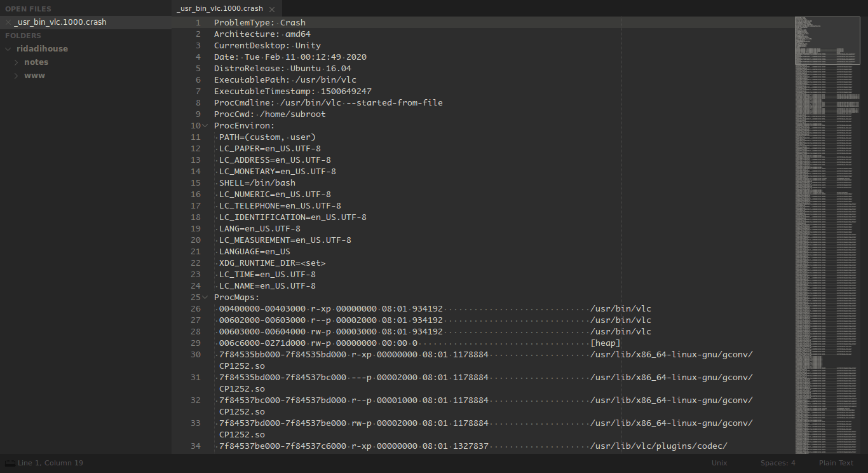Collapse the ProcMaps section fold arrow
Image resolution: width=868 pixels, height=473 pixels.
click(x=206, y=297)
